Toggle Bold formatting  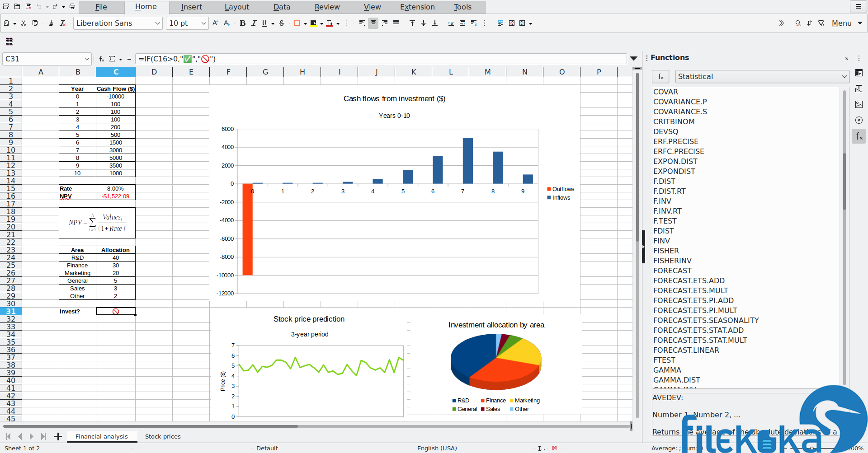coord(243,23)
